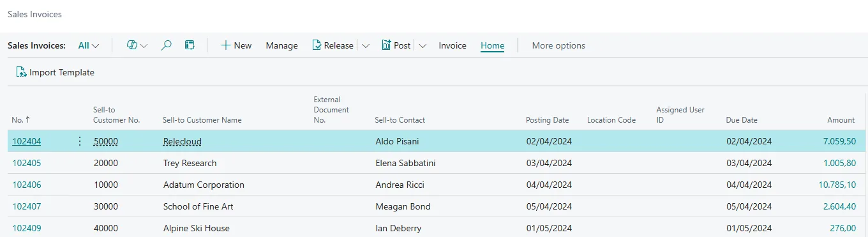Open the Manage menu
This screenshot has height=237, width=868.
point(282,45)
